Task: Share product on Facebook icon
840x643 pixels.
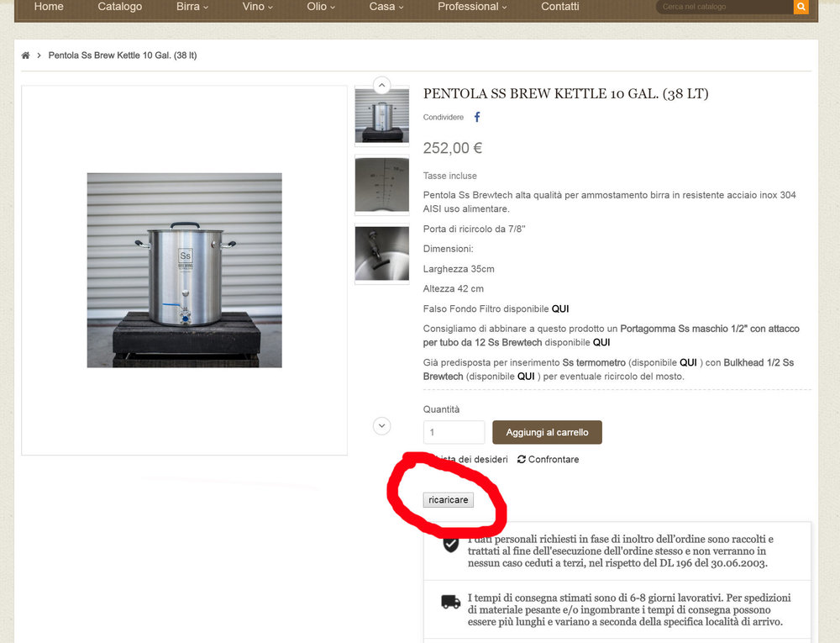Action: click(477, 117)
